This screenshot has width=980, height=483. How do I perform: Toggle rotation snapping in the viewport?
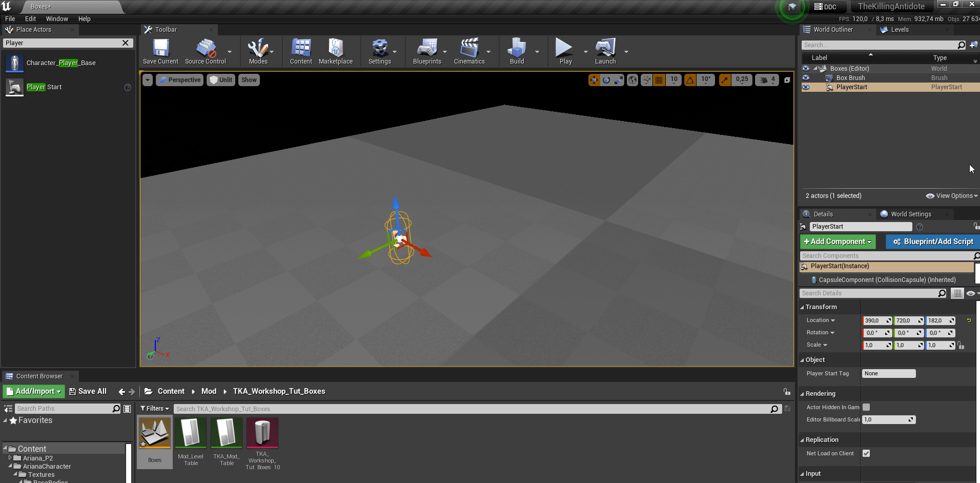(690, 80)
